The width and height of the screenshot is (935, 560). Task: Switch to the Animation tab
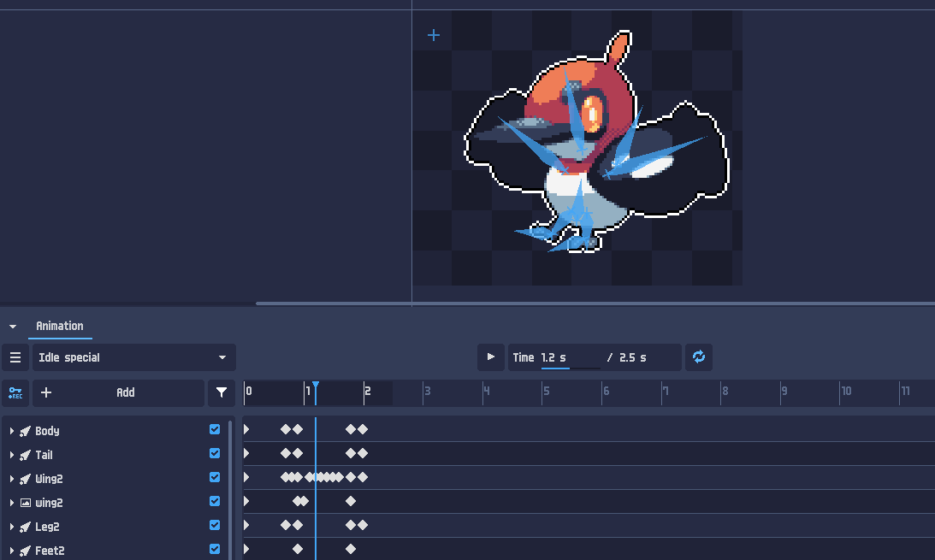tap(60, 326)
